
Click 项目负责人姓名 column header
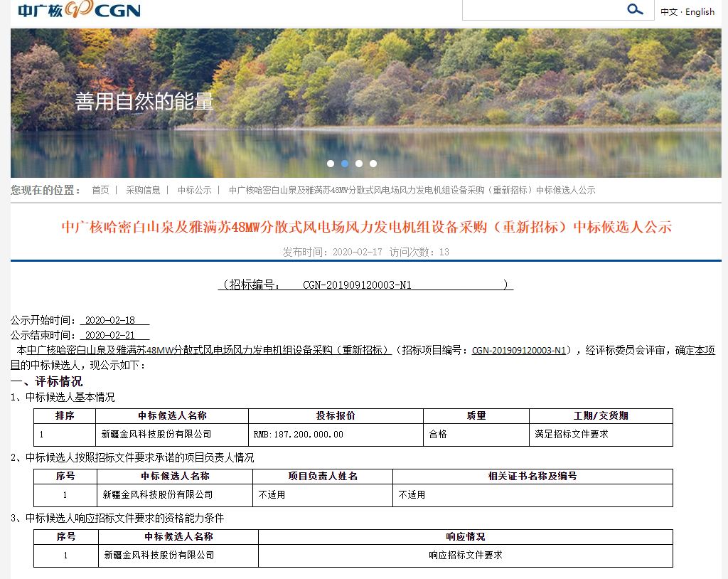click(323, 477)
